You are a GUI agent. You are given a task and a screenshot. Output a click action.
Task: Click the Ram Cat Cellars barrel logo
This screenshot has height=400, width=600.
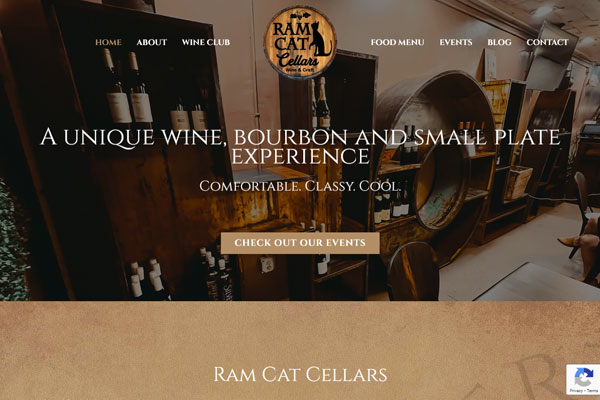[x=300, y=42]
